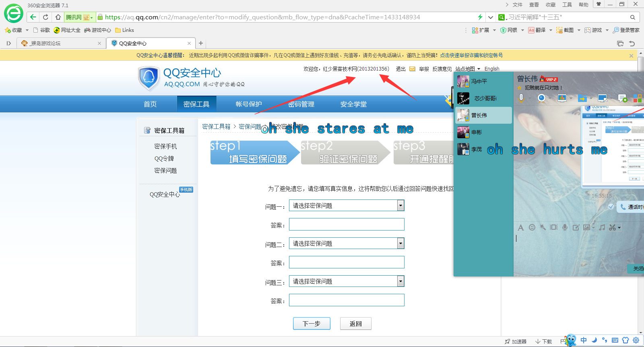Click the 返回 back button

356,324
